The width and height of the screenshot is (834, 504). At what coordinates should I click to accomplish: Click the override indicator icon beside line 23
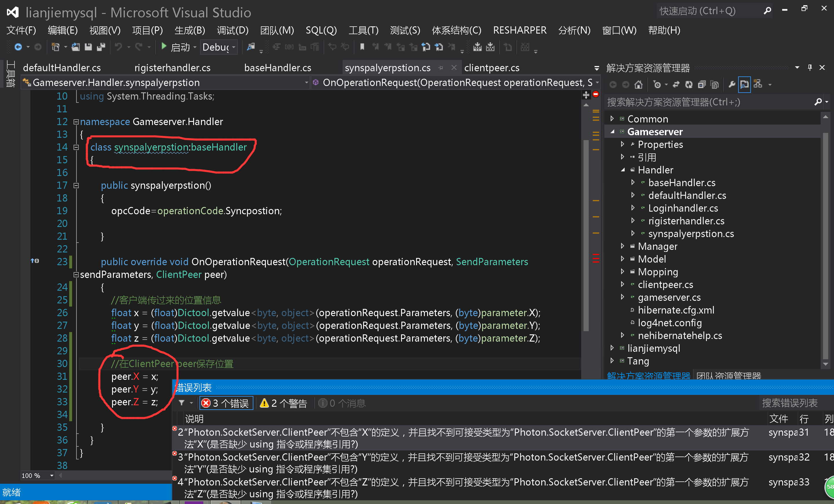click(x=35, y=261)
